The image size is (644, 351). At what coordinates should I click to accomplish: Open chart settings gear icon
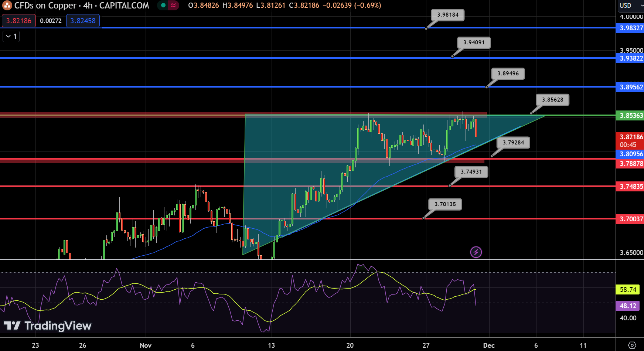pos(632,345)
